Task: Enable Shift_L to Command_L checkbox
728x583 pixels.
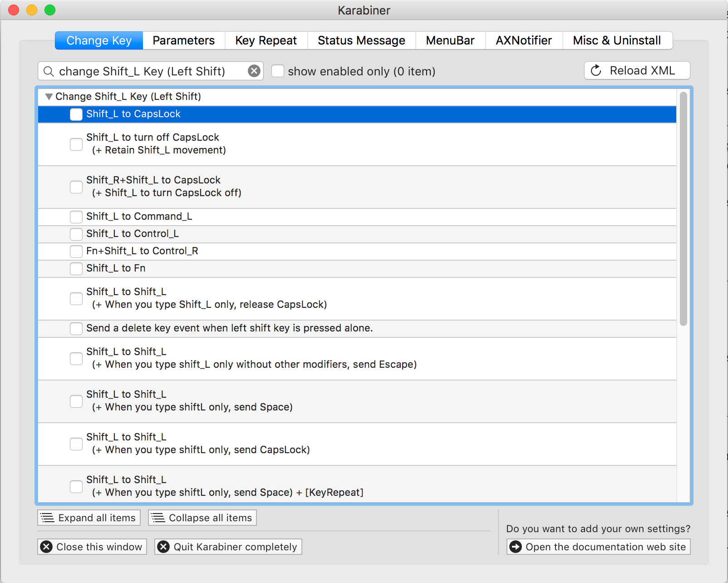Action: 76,217
